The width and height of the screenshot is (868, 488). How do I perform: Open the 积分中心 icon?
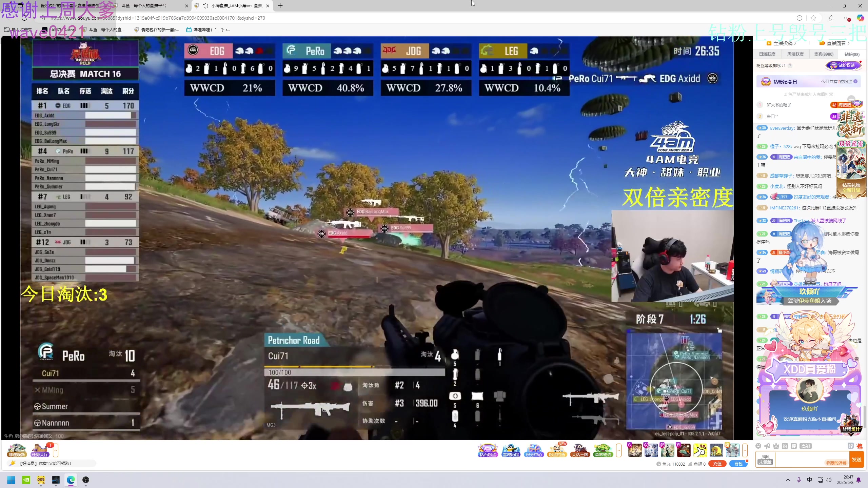[x=534, y=450]
